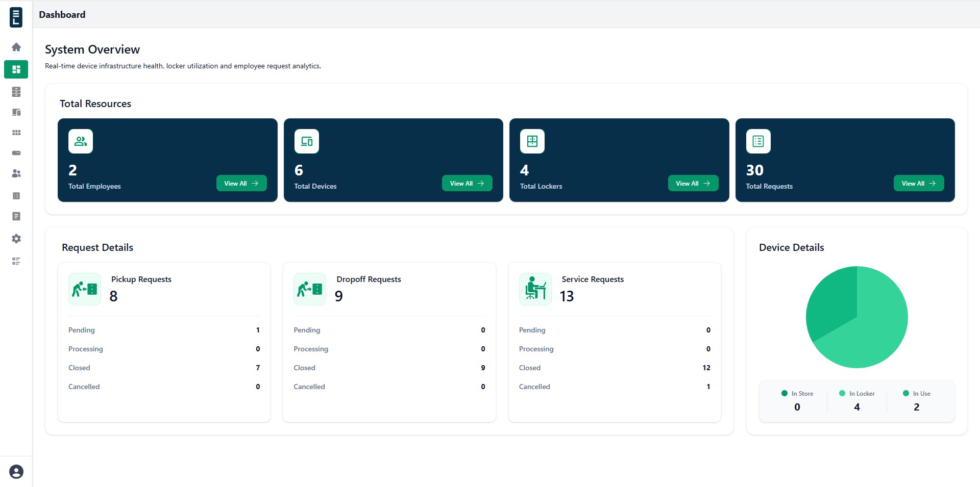Viewport: 980px width, 487px height.
Task: Click the System Overview heading
Action: coord(92,49)
